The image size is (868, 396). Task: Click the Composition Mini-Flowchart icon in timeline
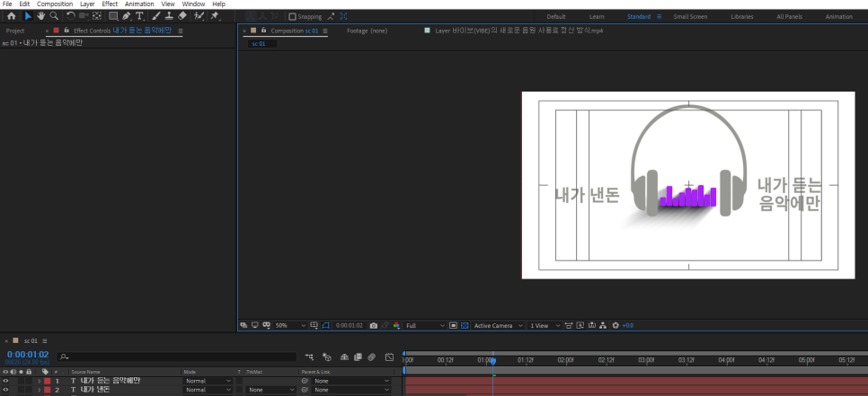point(309,357)
